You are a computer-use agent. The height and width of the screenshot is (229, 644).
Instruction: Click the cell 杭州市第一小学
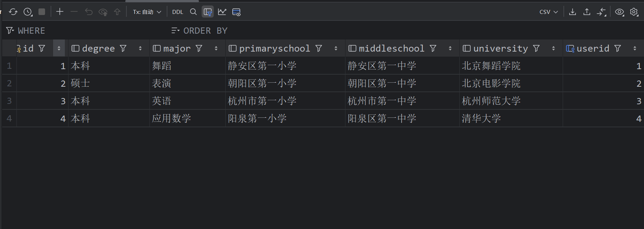285,101
